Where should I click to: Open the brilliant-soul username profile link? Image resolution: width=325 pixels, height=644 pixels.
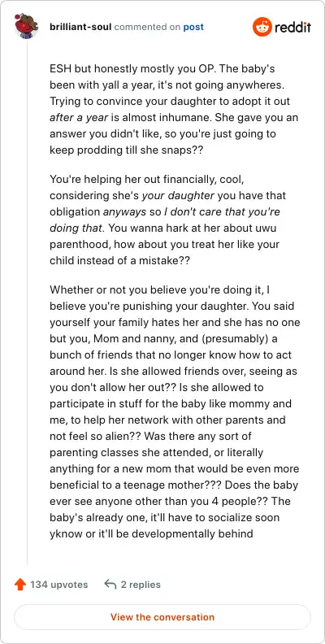[x=80, y=27]
